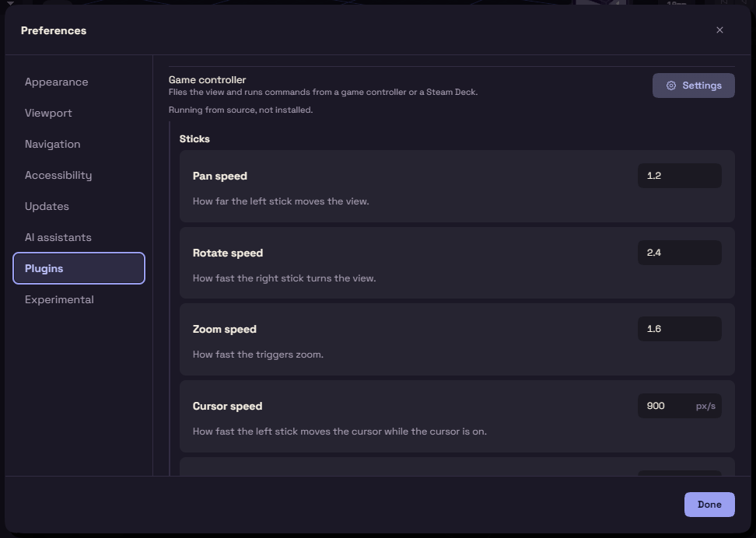Click the plugin description about Steam Deck
The height and width of the screenshot is (538, 756).
pos(323,92)
